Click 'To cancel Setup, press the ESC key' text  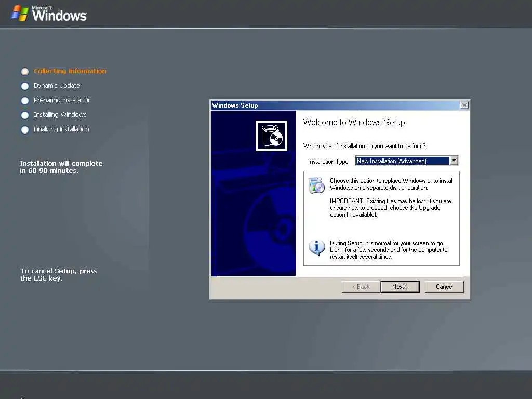pos(58,274)
